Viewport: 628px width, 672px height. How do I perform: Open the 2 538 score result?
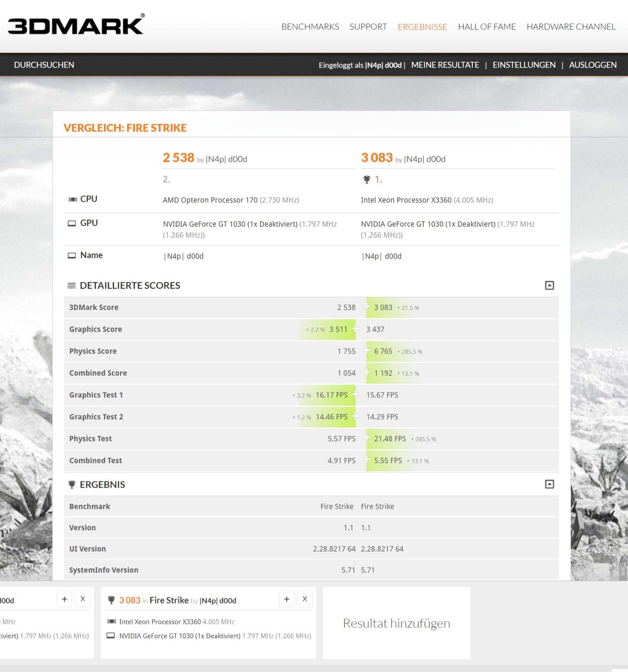(178, 158)
